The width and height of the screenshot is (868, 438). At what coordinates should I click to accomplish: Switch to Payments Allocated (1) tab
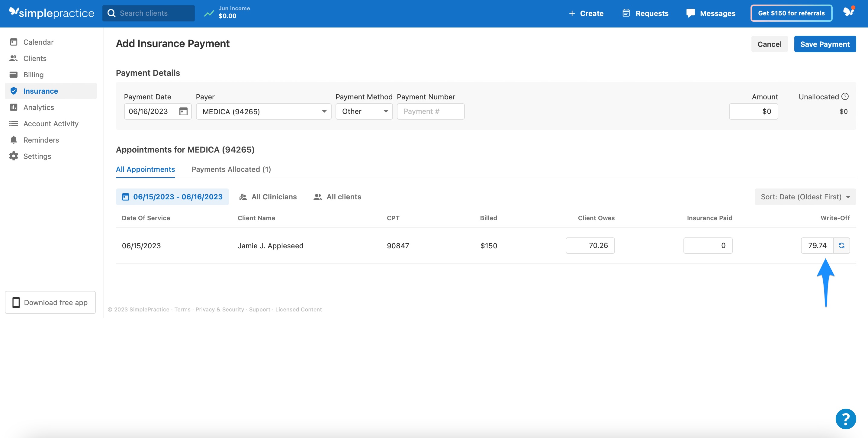click(x=231, y=169)
